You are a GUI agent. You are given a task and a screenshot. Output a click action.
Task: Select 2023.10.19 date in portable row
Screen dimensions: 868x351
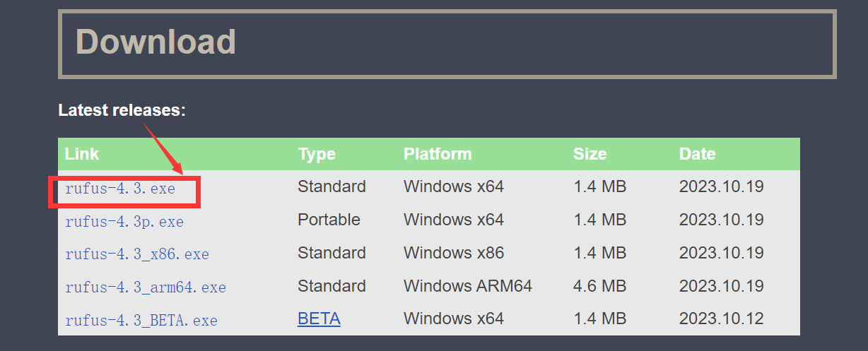tap(722, 220)
